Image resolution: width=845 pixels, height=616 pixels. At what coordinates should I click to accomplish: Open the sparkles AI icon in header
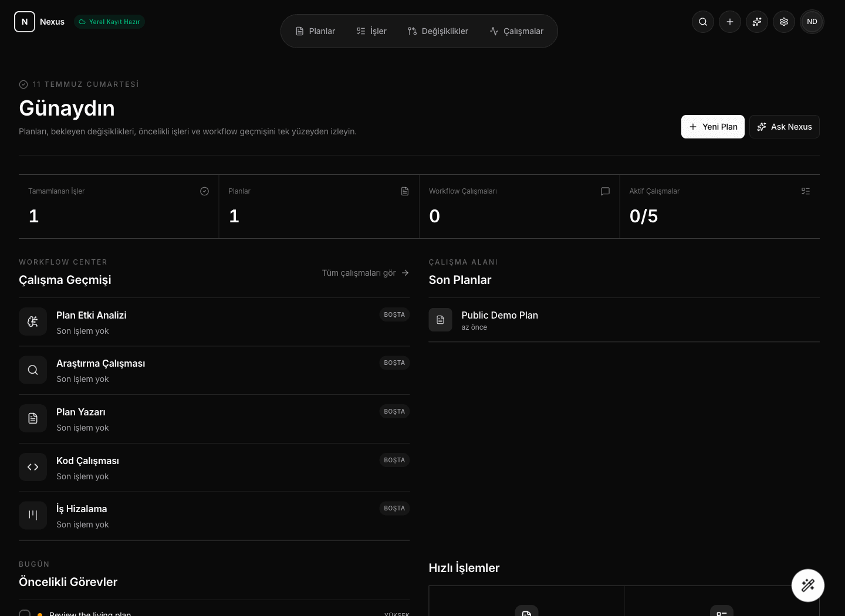pyautogui.click(x=757, y=22)
